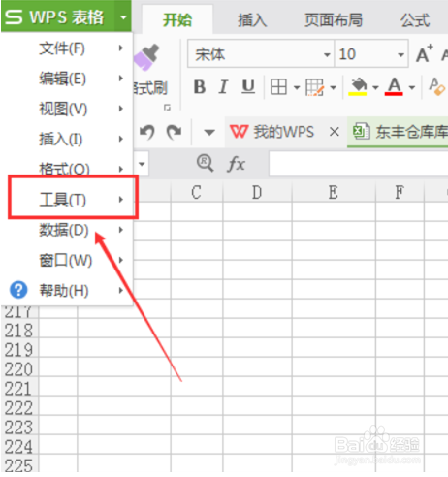Open the borders dropdown arrow
The image size is (448, 477).
coord(297,87)
